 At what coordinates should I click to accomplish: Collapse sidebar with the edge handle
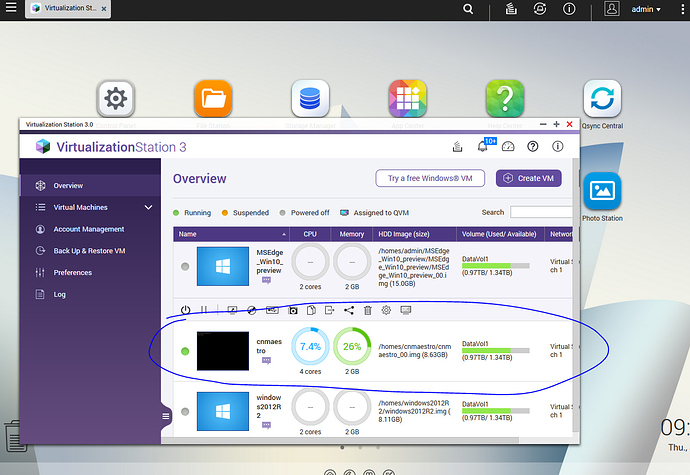point(165,416)
